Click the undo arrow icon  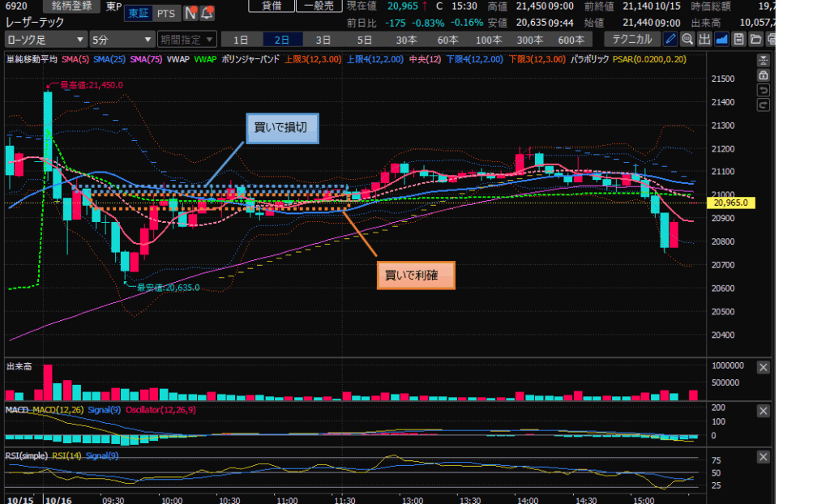763,90
